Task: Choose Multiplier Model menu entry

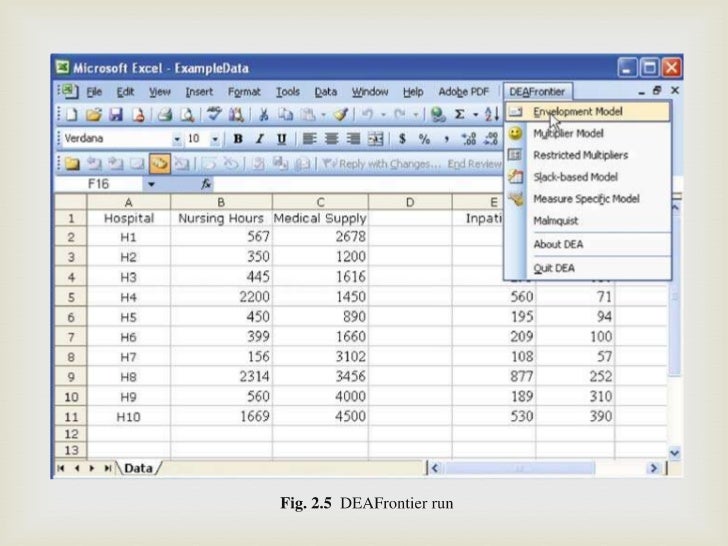Action: coord(588,134)
